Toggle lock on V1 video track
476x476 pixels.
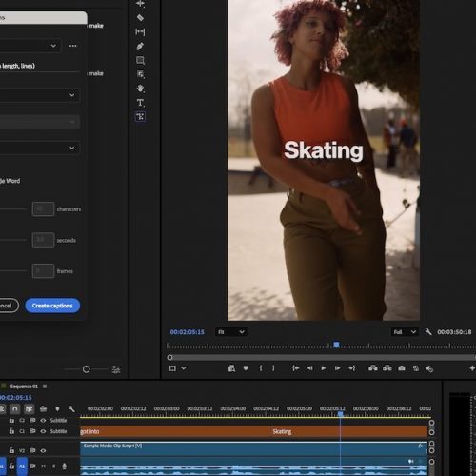[x=11, y=450]
